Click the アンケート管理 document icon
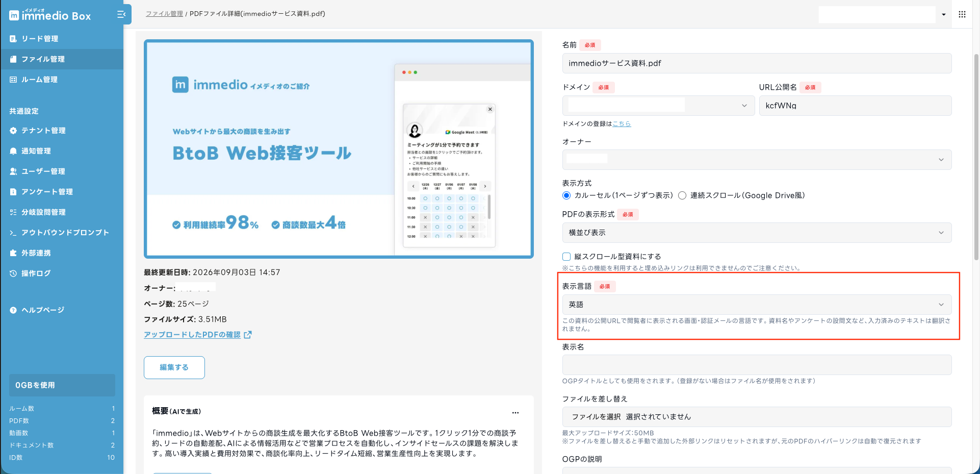Viewport: 980px width, 474px height. (13, 192)
